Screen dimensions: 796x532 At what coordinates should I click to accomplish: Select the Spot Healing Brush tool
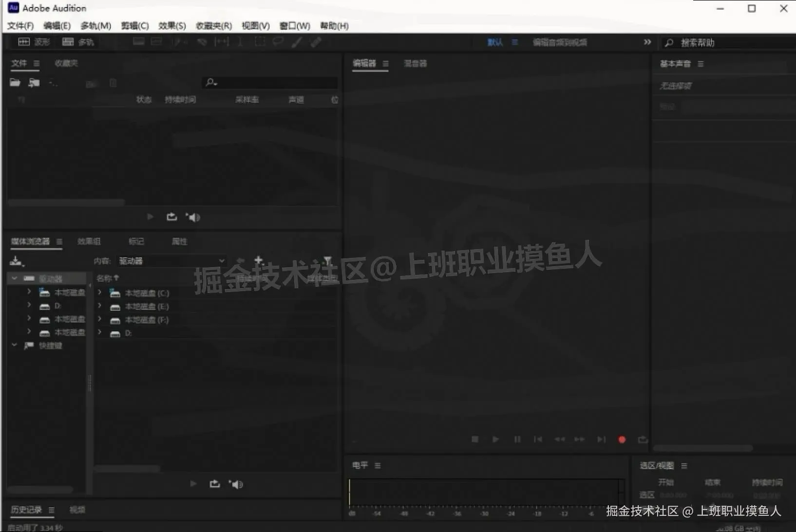pos(316,41)
